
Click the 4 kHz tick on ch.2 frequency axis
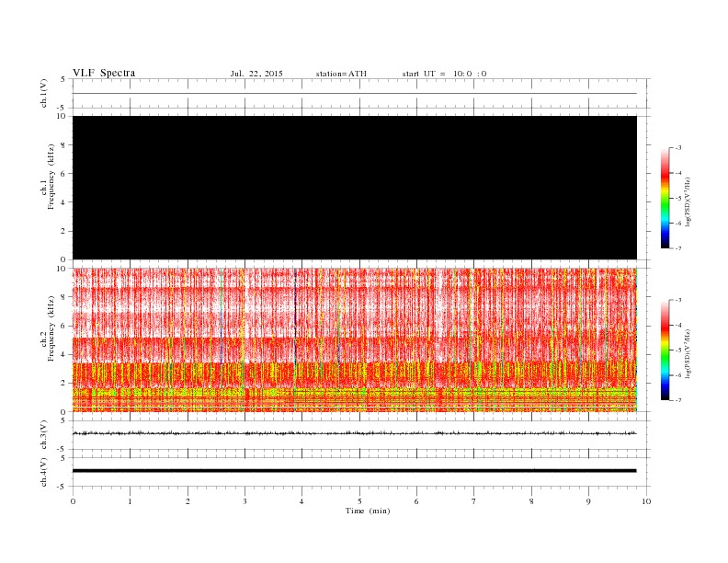click(63, 355)
